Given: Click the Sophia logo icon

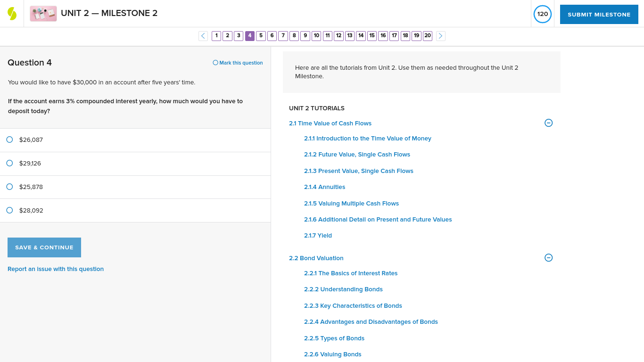Looking at the screenshot, I should pos(12,13).
